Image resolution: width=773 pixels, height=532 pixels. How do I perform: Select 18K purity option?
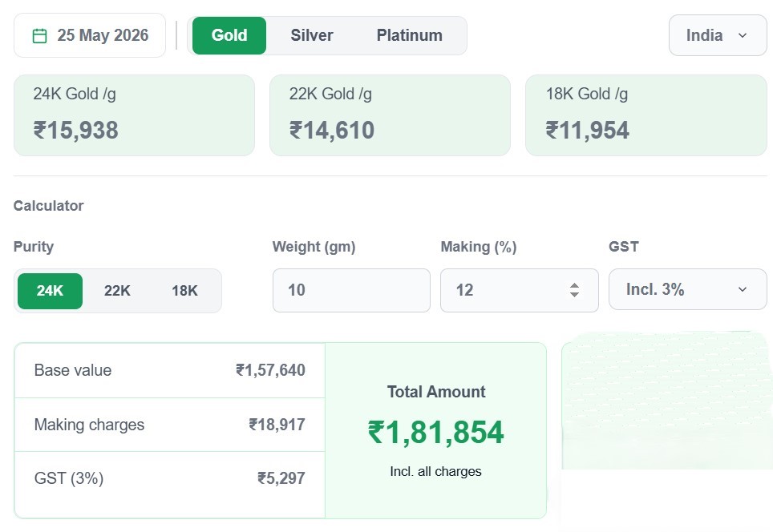click(185, 291)
